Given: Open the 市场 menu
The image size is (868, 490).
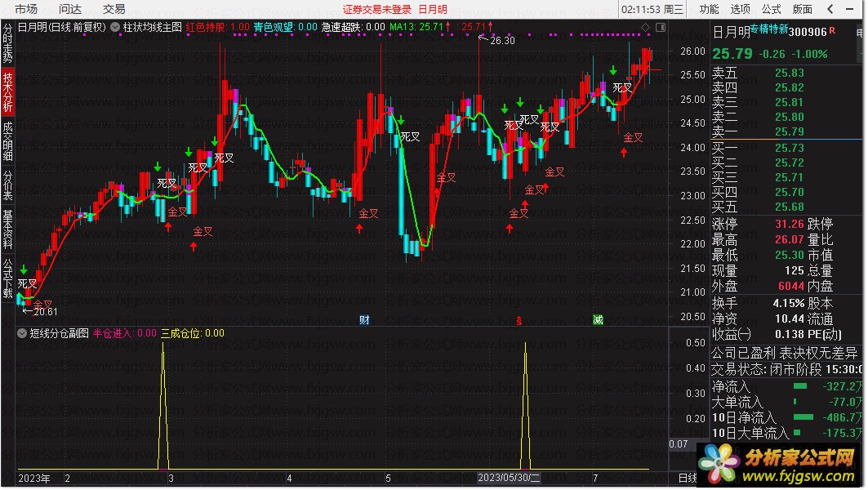Looking at the screenshot, I should 25,9.
